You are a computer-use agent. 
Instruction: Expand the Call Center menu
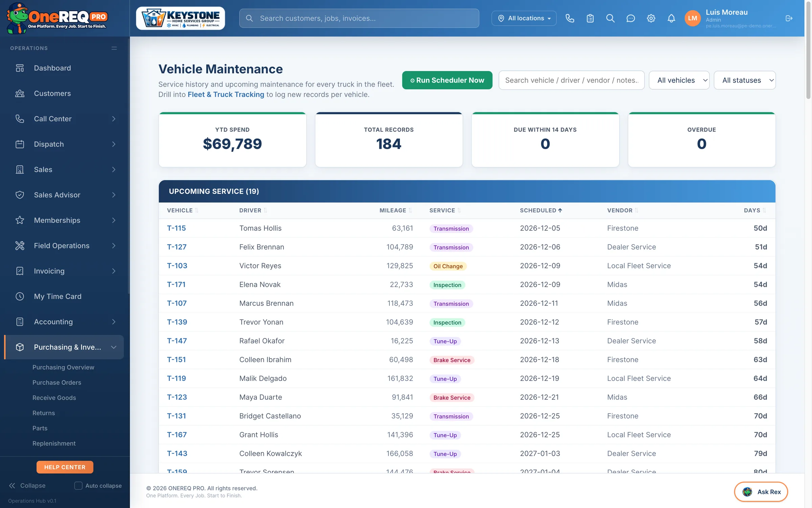(x=65, y=119)
